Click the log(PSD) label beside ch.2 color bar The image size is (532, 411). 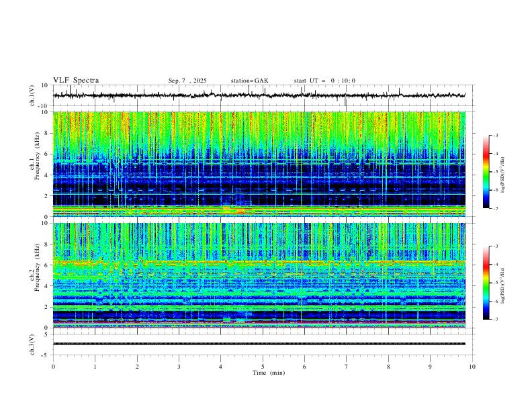pos(502,285)
